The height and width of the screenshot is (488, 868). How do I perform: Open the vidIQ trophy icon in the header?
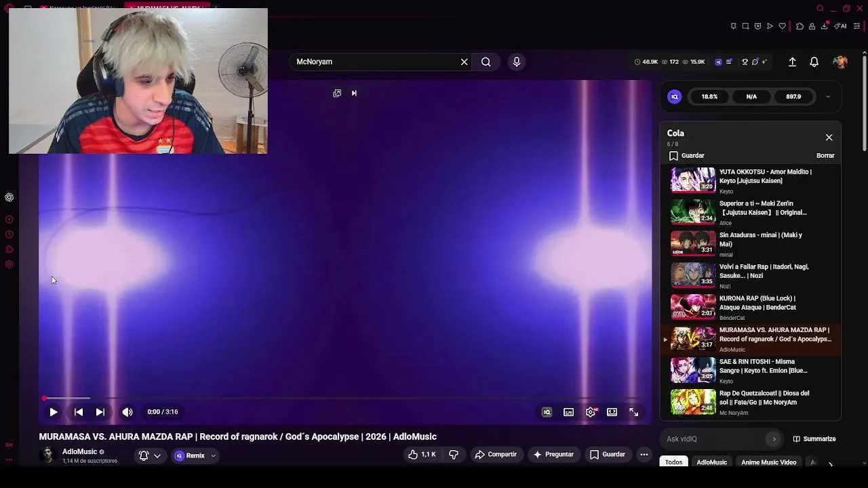(745, 62)
